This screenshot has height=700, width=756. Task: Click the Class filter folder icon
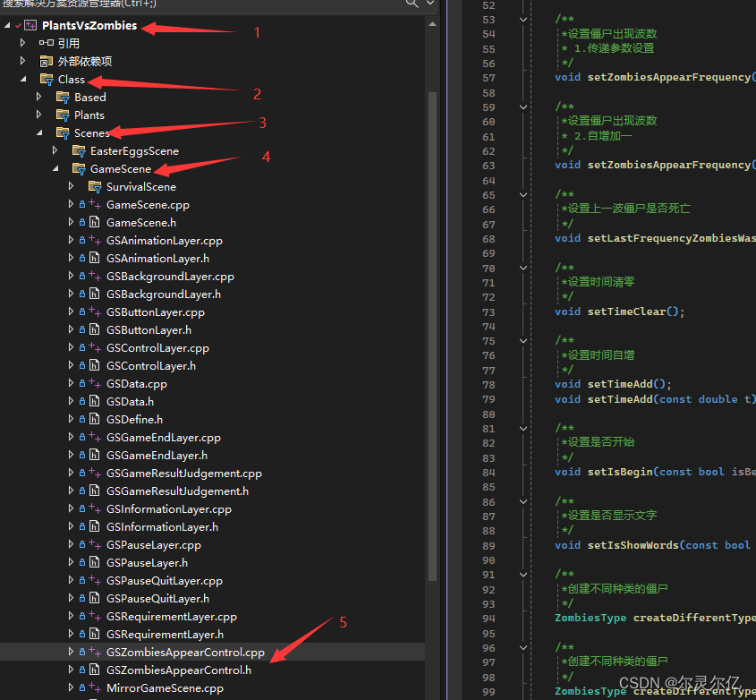[47, 79]
